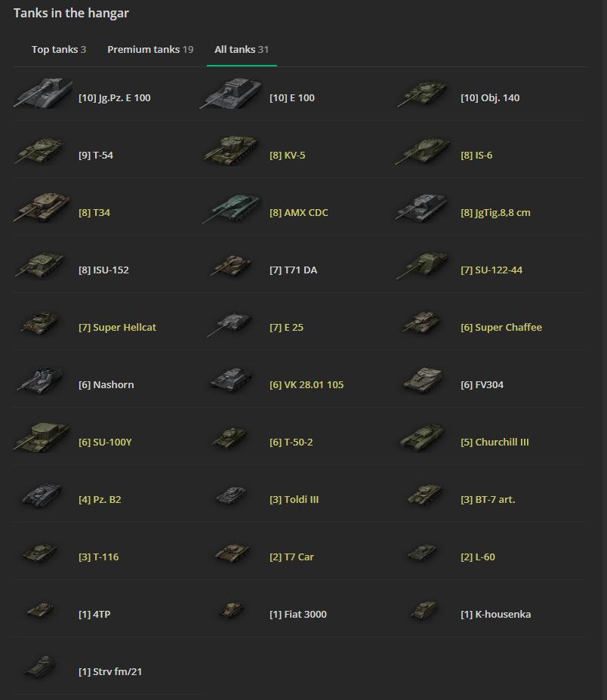Click the [5] Churchill III link
The image size is (607, 700).
pos(495,442)
